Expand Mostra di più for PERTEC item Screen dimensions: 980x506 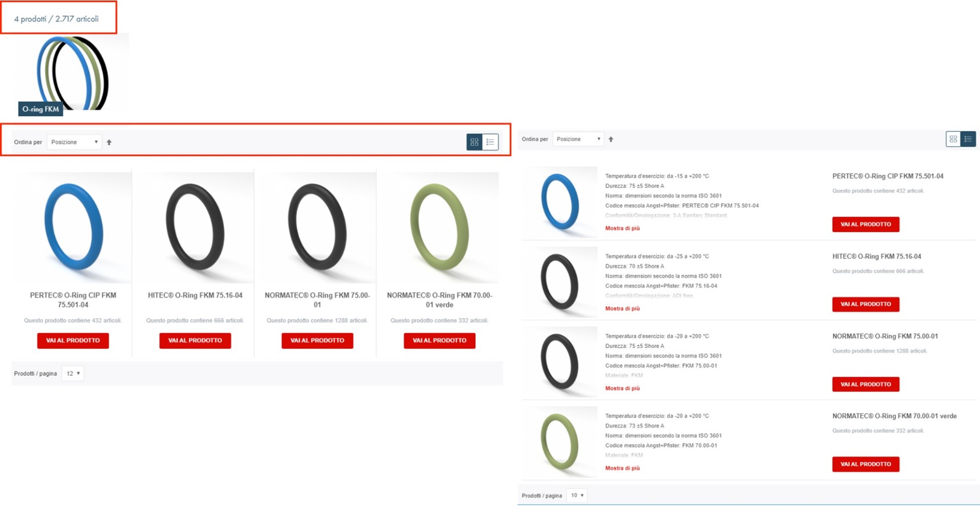(x=622, y=229)
